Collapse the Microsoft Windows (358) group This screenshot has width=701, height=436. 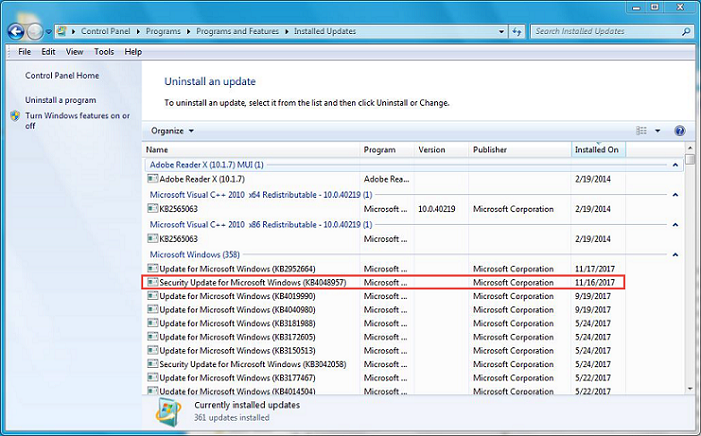point(676,255)
